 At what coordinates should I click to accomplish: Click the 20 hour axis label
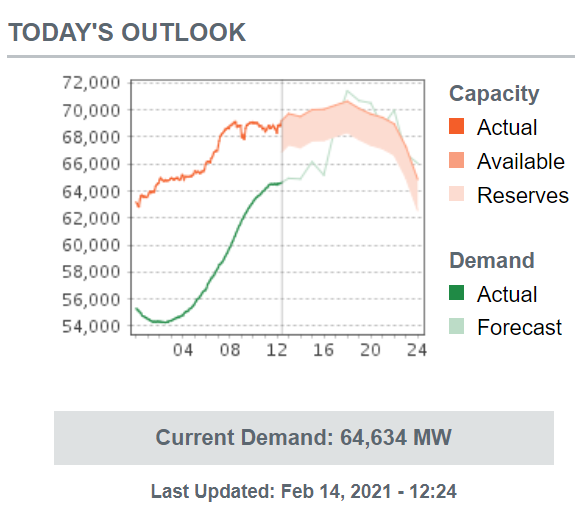click(370, 350)
